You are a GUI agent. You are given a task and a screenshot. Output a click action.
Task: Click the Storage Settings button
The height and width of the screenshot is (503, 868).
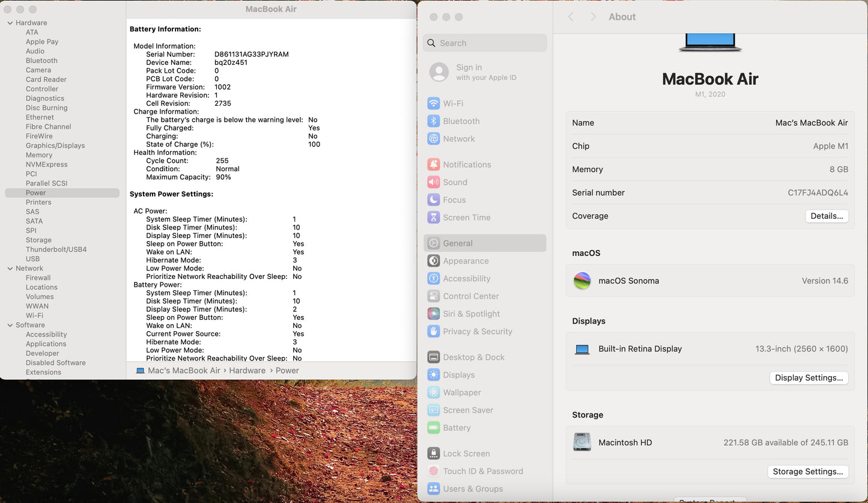807,472
